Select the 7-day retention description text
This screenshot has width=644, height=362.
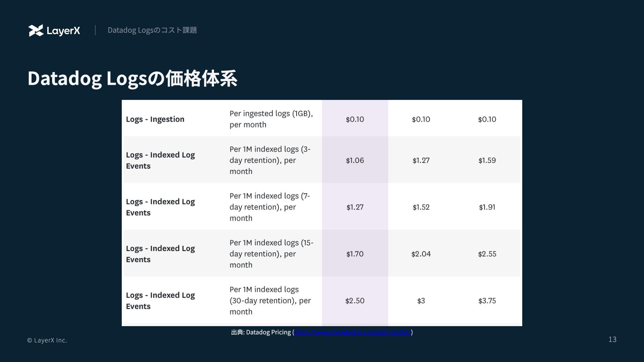point(270,207)
